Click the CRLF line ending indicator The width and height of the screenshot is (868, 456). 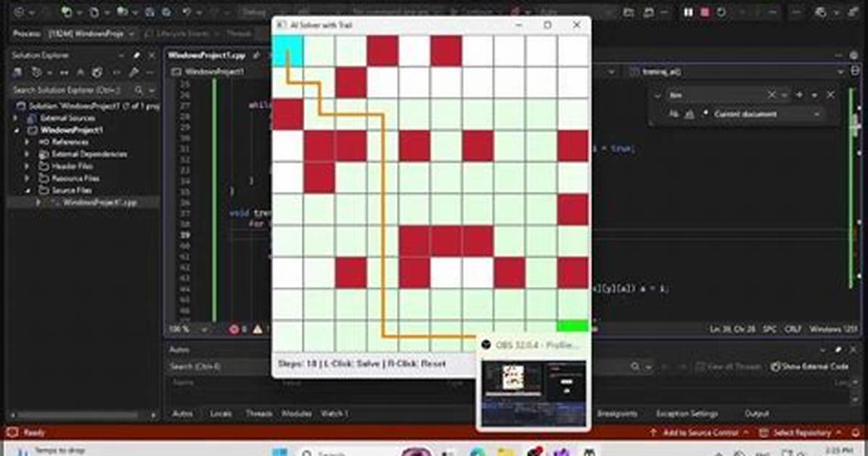tap(793, 329)
